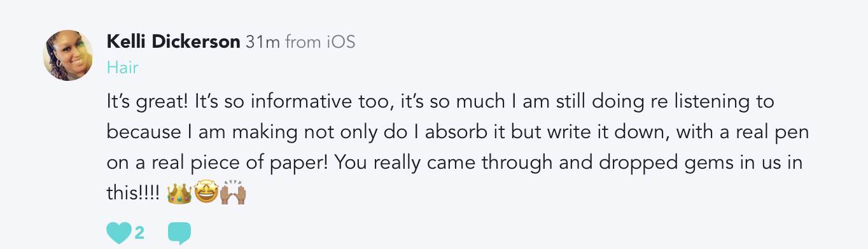
Task: Open the Hair topic link
Action: [x=122, y=67]
